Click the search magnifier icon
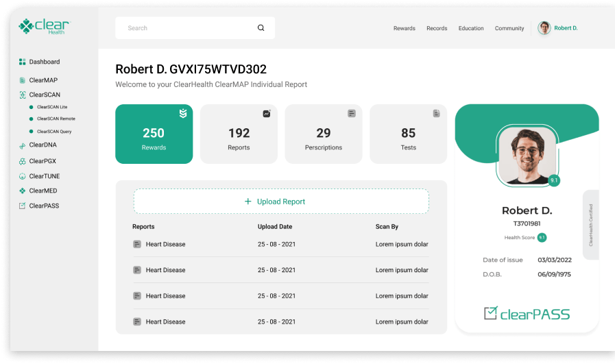This screenshot has height=364, width=615. [261, 28]
